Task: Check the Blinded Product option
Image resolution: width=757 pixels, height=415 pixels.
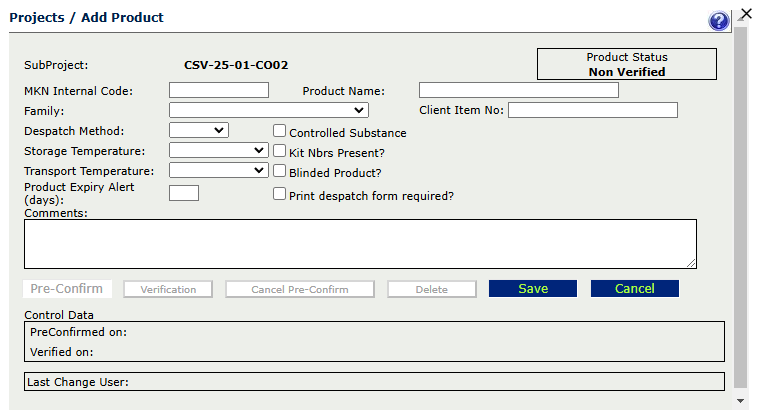Action: (x=279, y=170)
